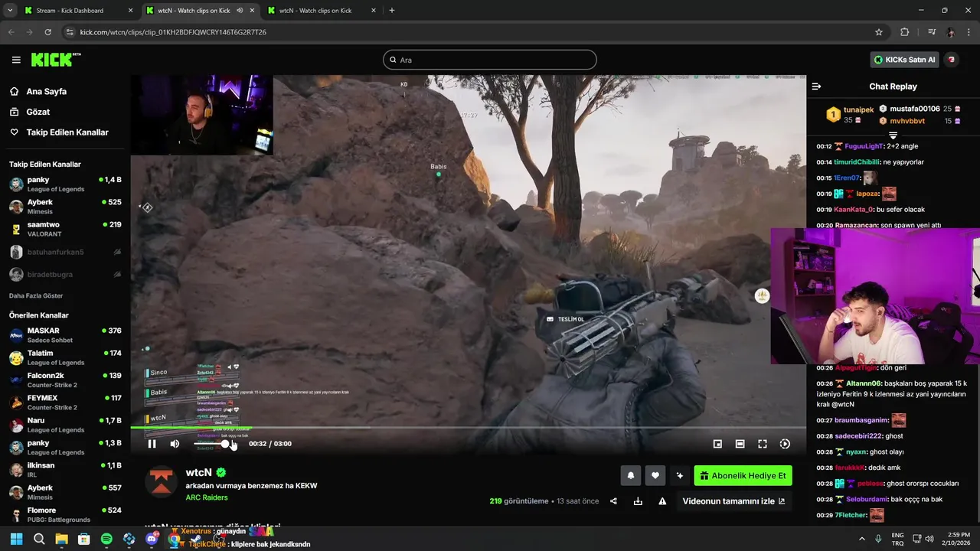Open ilkinsan IRL channel
Image resolution: width=980 pixels, height=551 pixels.
65,470
